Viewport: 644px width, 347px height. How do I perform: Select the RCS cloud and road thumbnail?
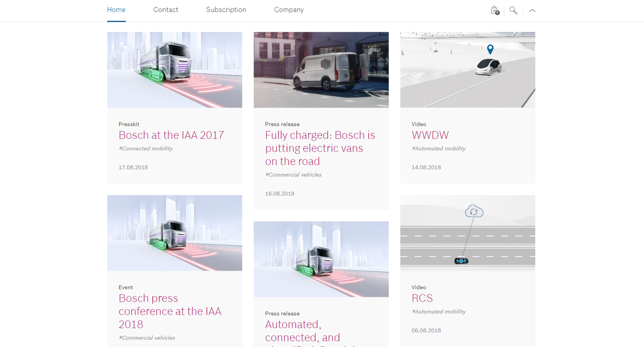pos(468,233)
